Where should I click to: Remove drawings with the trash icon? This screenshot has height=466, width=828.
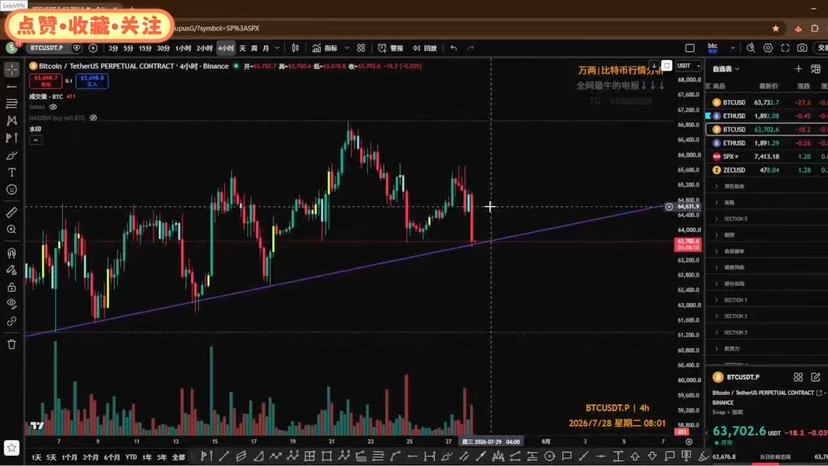[12, 344]
